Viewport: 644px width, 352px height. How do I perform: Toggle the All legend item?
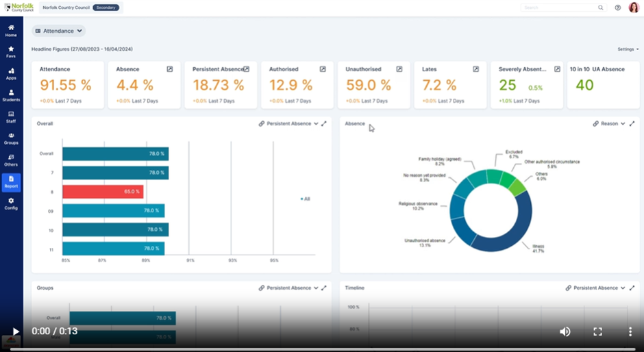click(x=305, y=199)
